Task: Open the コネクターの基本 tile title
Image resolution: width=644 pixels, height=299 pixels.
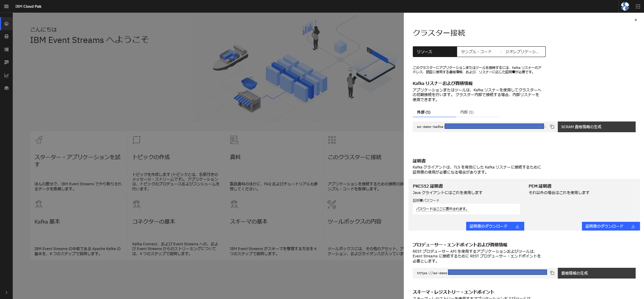Action: [x=154, y=221]
